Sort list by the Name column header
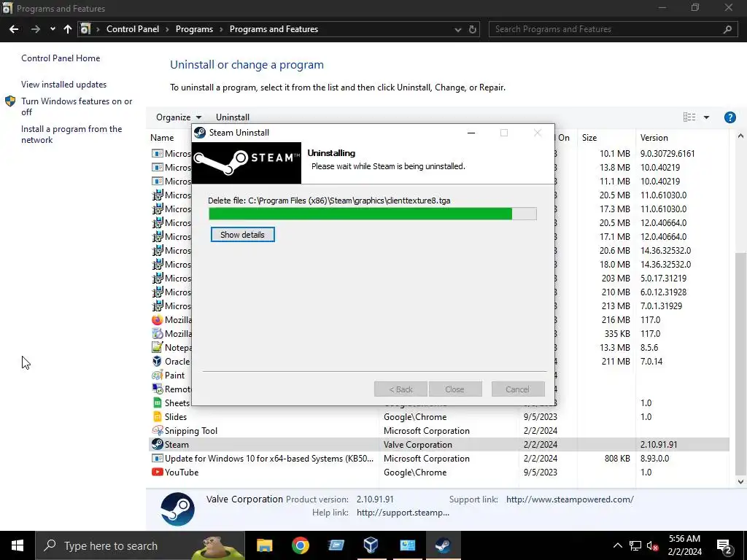The width and height of the screenshot is (747, 560). (x=162, y=138)
